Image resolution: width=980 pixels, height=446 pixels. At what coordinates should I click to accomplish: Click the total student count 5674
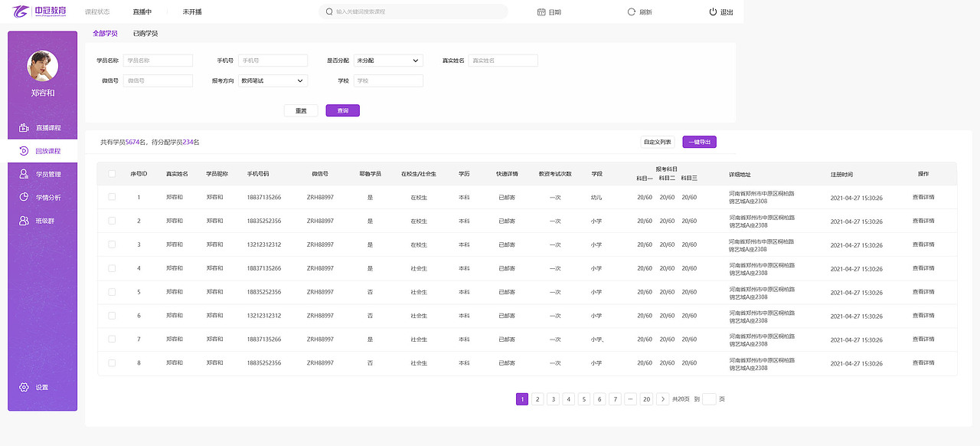click(x=132, y=143)
